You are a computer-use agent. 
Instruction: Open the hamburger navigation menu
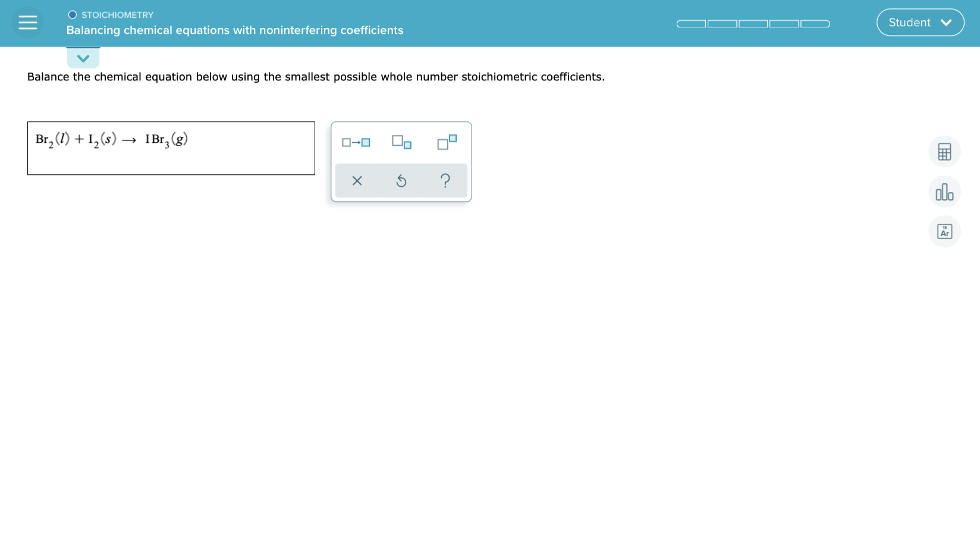coord(27,22)
